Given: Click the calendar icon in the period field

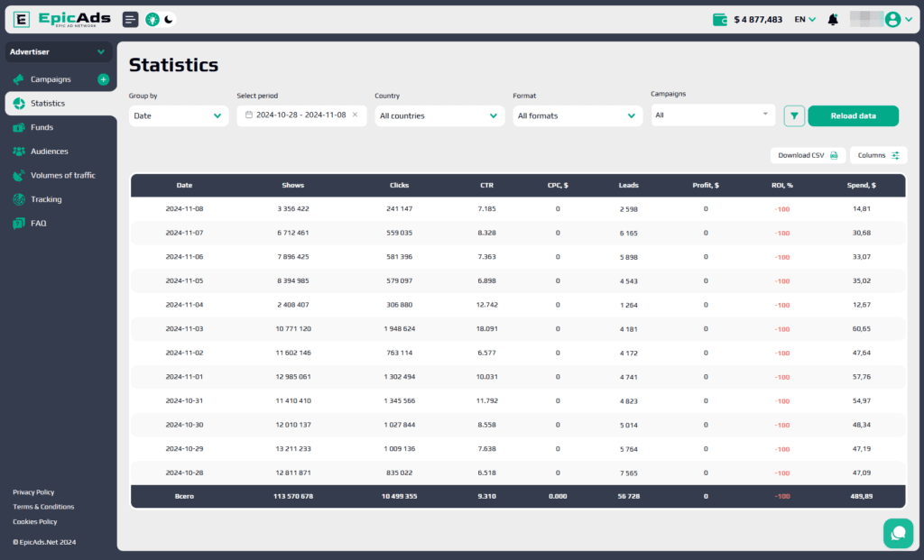Looking at the screenshot, I should [x=249, y=115].
